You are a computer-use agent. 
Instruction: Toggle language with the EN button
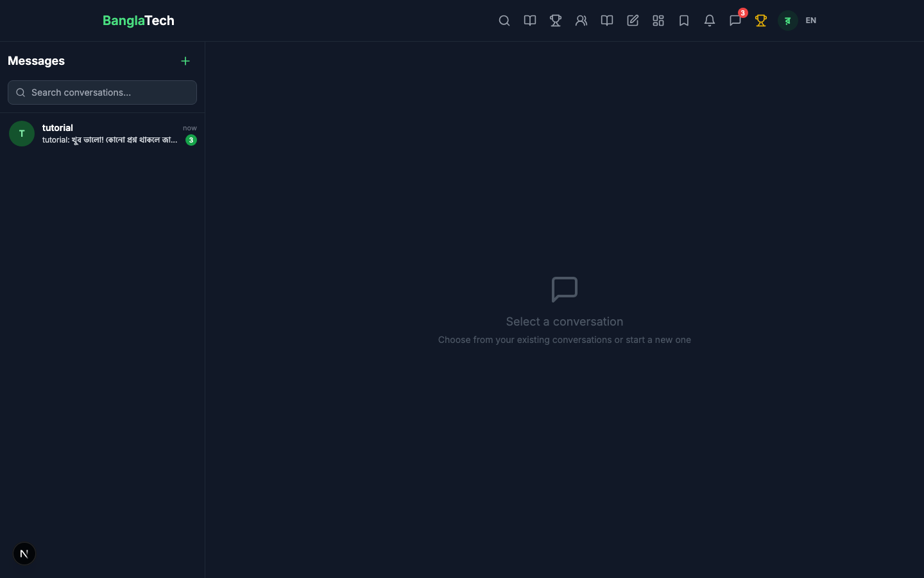click(811, 21)
